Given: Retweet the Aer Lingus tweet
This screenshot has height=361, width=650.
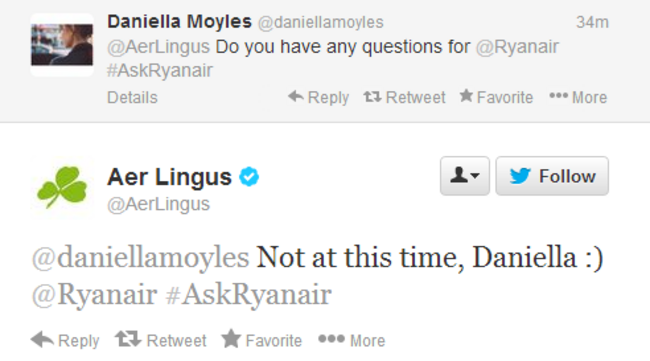Looking at the screenshot, I should (x=160, y=340).
